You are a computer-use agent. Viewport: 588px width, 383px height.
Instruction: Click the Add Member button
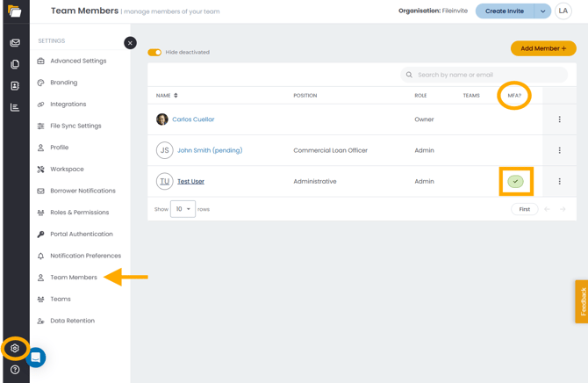(x=543, y=48)
